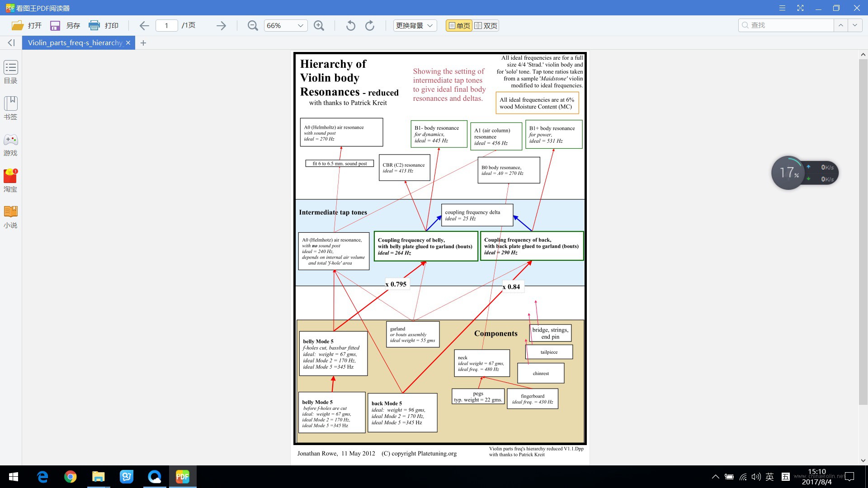Screen dimensions: 868x488
Task: Click the 查找 search input field
Action: pos(786,25)
